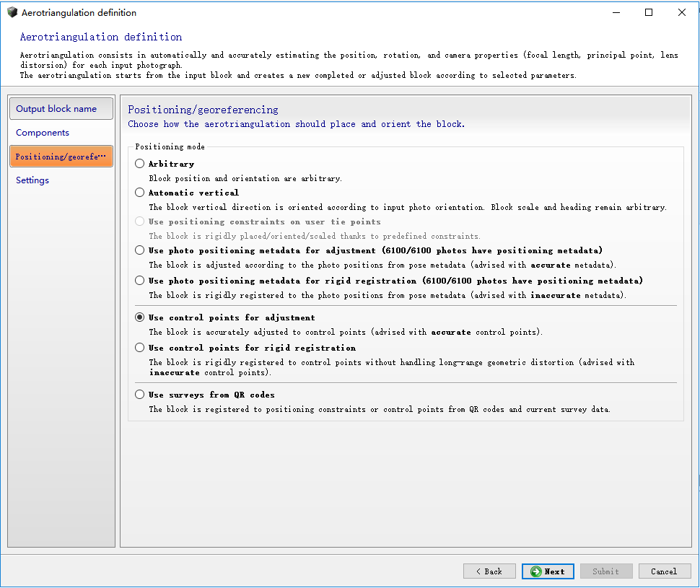Click the application icon in title bar
Viewport: 700px width, 588px height.
tap(12, 12)
